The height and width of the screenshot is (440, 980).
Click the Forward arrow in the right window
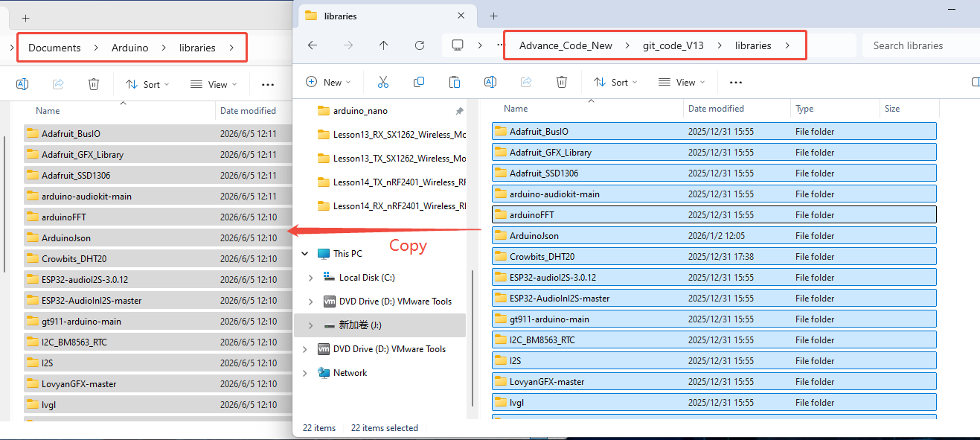click(x=348, y=45)
